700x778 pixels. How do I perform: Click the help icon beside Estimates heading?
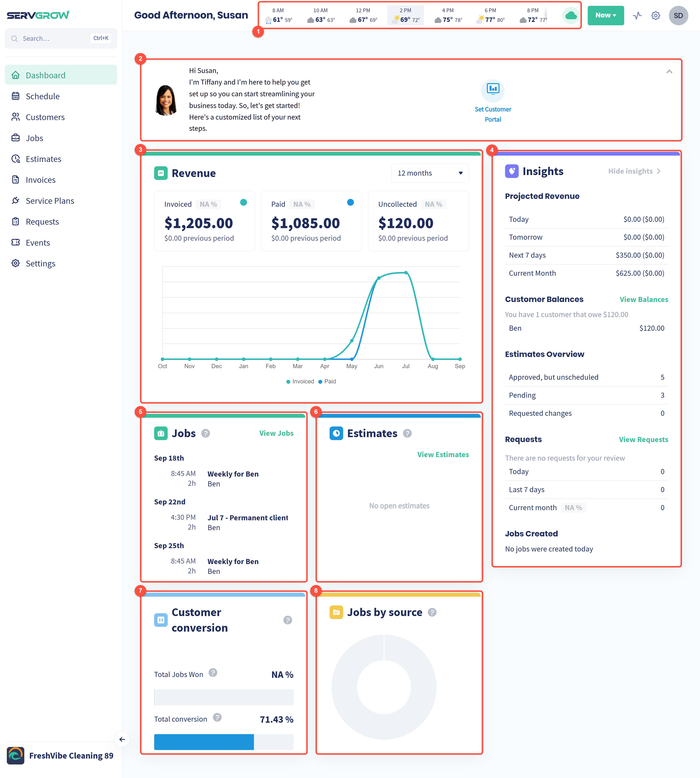click(407, 433)
